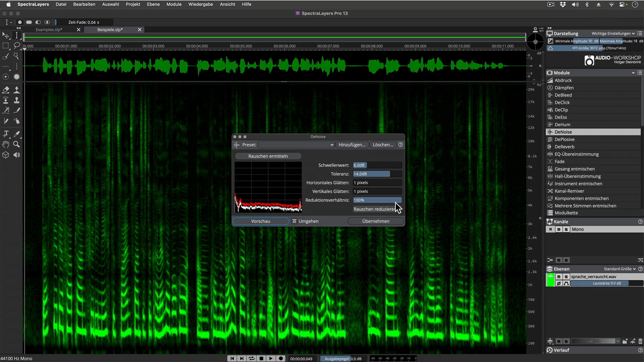Add new layer group folder icon
Image resolution: width=644 pixels, height=362 pixels.
tap(625, 341)
